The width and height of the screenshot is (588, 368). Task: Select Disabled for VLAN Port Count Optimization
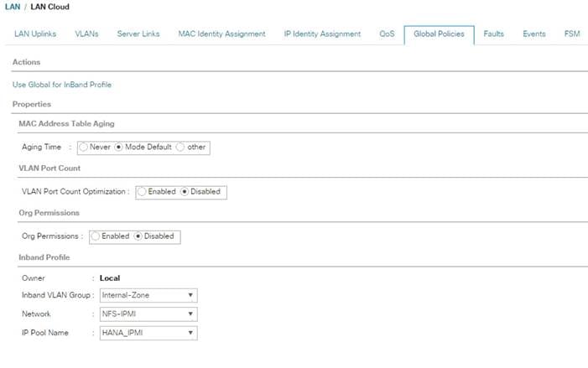click(x=185, y=191)
